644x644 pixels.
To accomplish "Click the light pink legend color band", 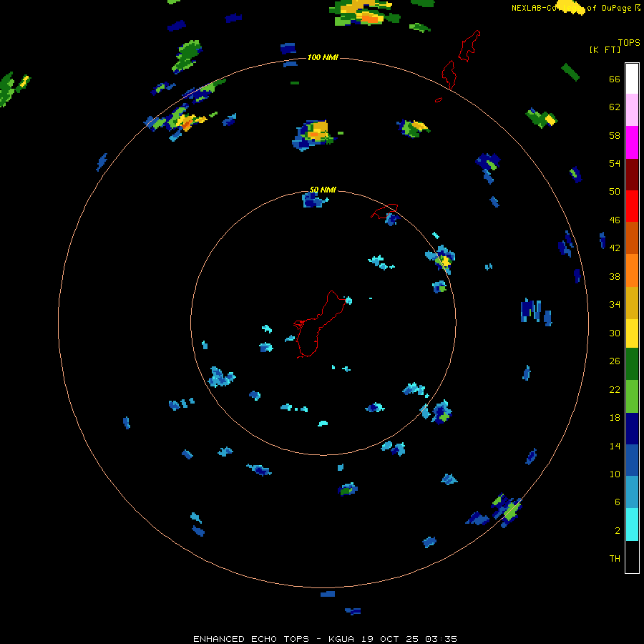I will click(x=632, y=109).
